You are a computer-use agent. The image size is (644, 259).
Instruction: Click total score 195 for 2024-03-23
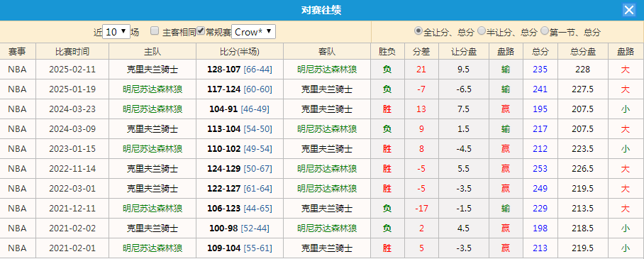coord(540,109)
